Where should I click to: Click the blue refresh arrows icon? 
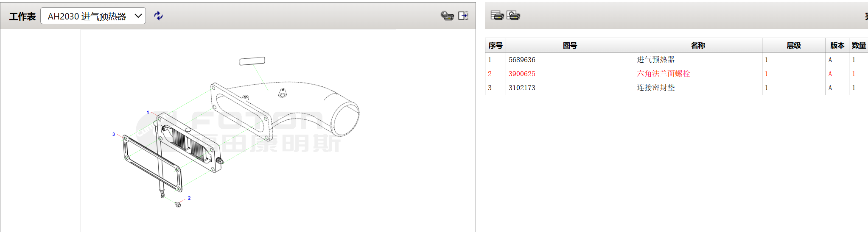point(158,16)
